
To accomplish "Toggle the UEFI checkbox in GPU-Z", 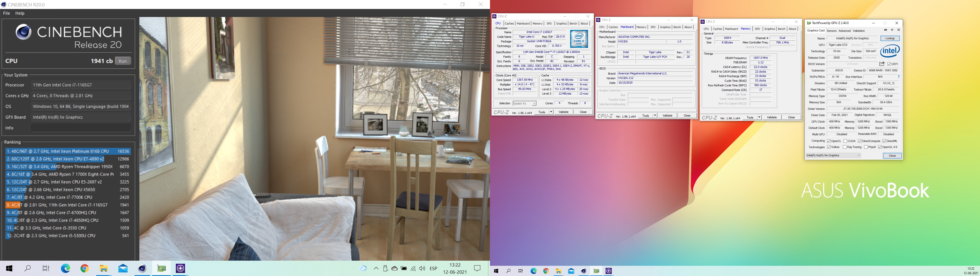I will click(889, 64).
